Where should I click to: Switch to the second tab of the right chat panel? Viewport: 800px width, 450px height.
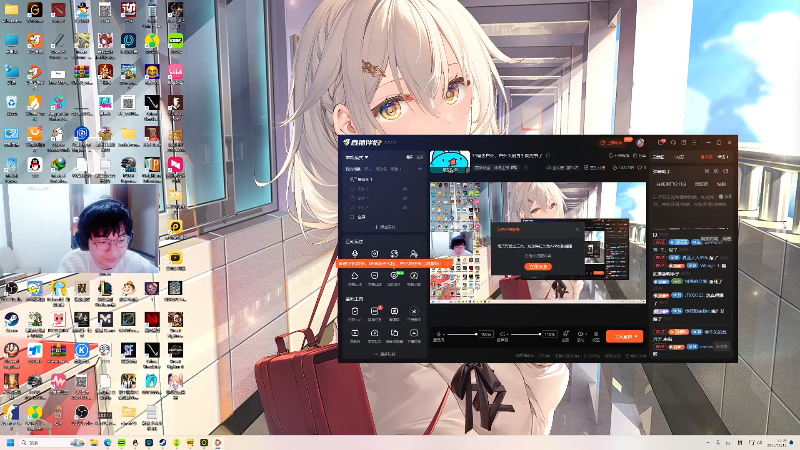pyautogui.click(x=679, y=157)
